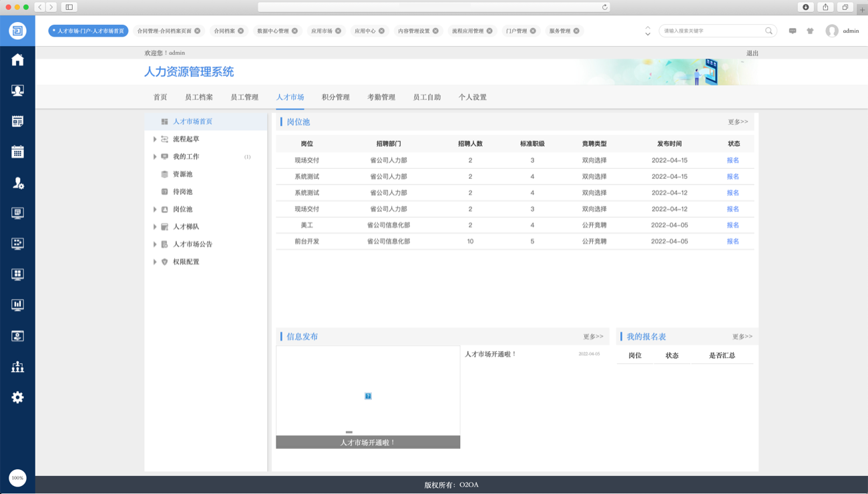Click the search keyword input field

tap(711, 31)
